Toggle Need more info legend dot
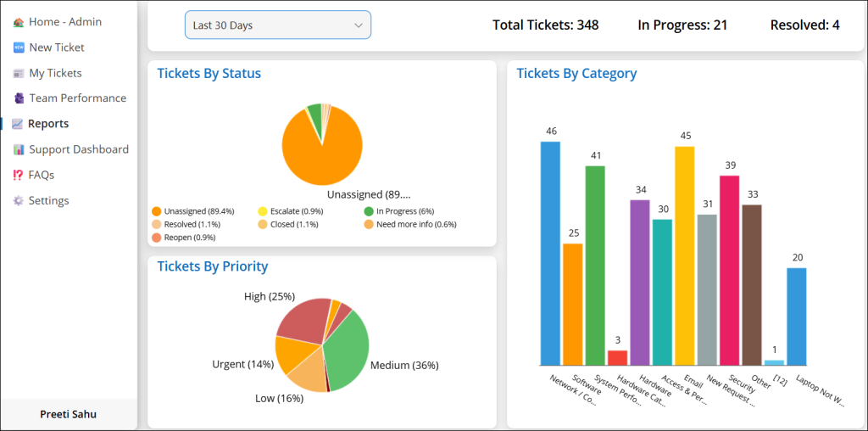This screenshot has width=868, height=431. 369,224
